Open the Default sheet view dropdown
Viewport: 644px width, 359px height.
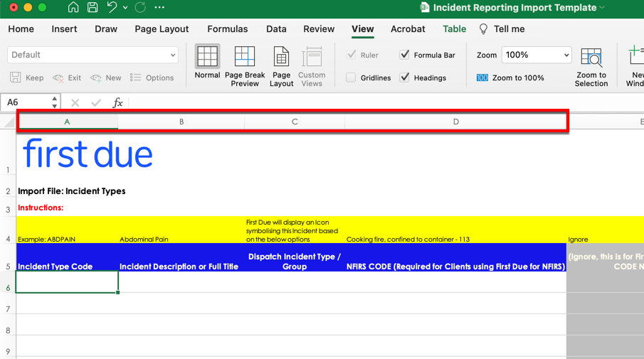point(93,55)
